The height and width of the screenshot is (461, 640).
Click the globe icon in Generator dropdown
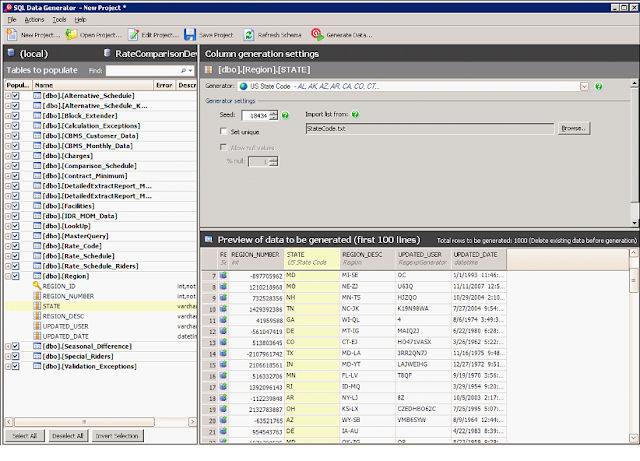click(x=244, y=86)
